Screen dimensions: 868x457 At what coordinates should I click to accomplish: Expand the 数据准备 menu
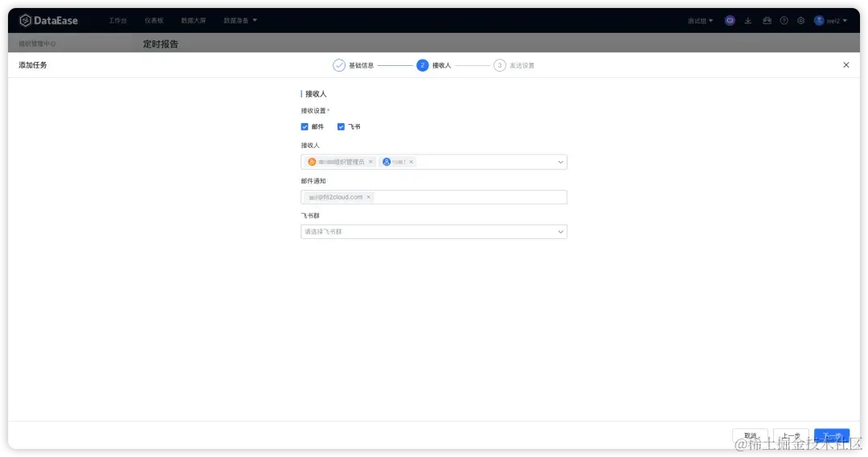coord(240,20)
